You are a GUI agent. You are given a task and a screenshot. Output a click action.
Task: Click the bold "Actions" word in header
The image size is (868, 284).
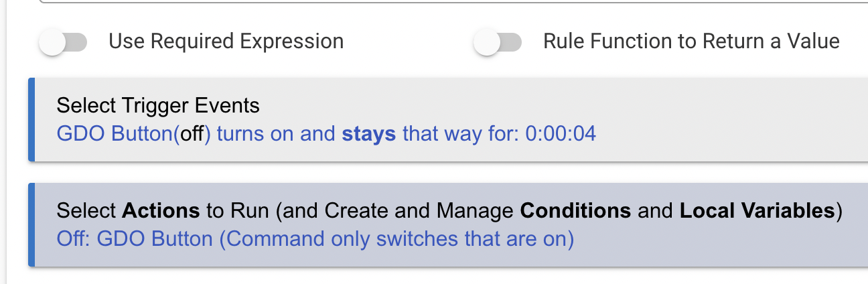[161, 211]
